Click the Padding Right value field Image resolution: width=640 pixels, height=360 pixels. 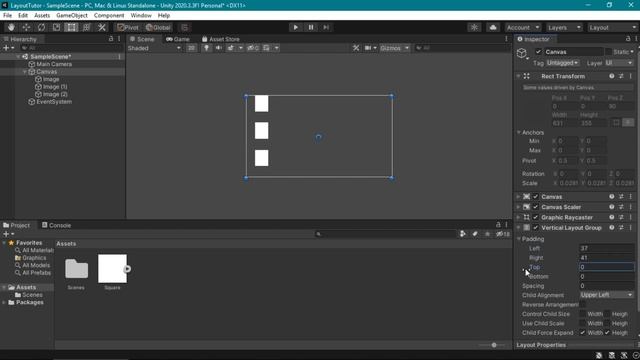(606, 258)
